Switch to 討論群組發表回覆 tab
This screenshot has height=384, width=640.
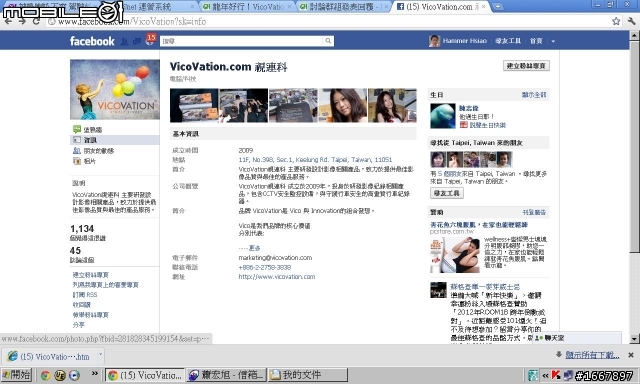[x=343, y=7]
